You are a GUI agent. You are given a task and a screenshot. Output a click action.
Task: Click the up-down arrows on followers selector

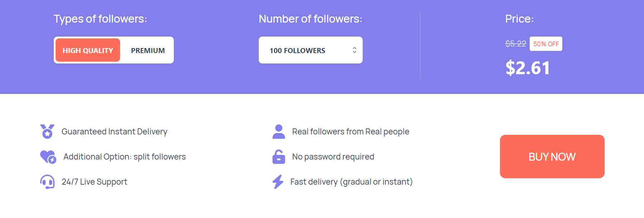(354, 50)
